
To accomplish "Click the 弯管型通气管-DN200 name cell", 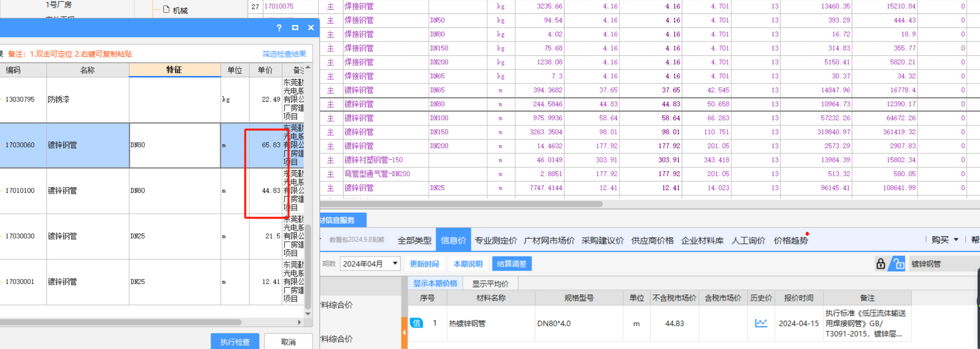I will [386, 174].
